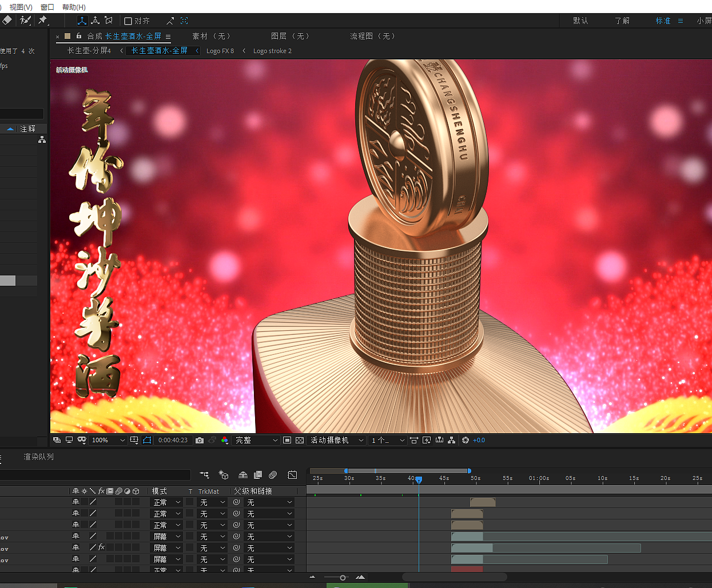Open first layer's TrkMat 无 dropdown
The width and height of the screenshot is (712, 588).
coord(212,502)
